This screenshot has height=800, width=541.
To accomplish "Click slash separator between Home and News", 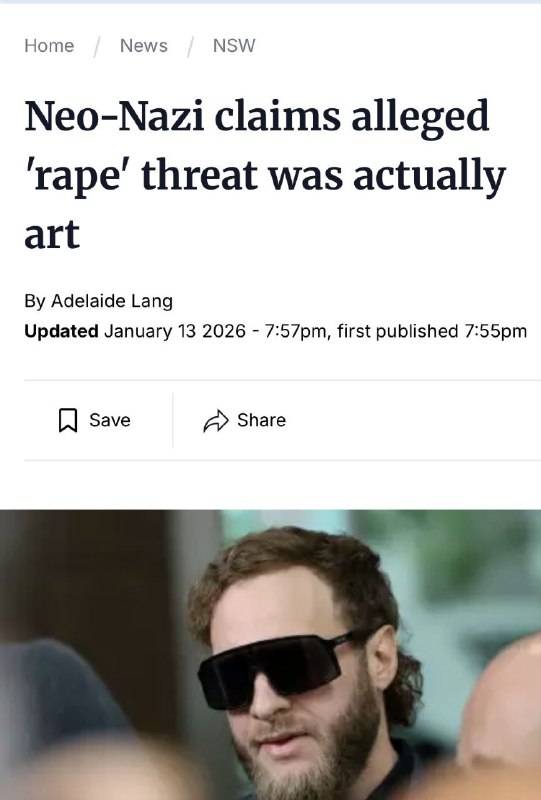I will click(97, 46).
